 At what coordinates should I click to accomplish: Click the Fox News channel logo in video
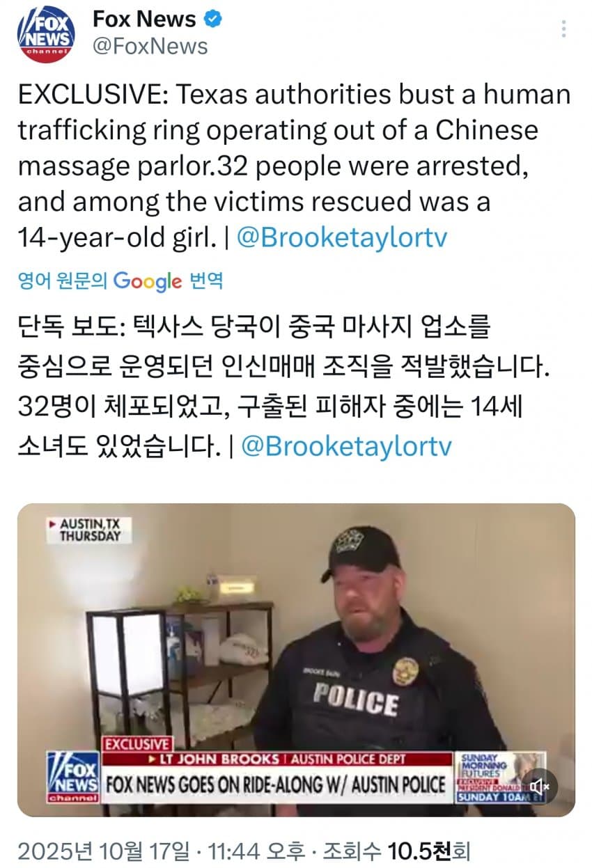(72, 777)
